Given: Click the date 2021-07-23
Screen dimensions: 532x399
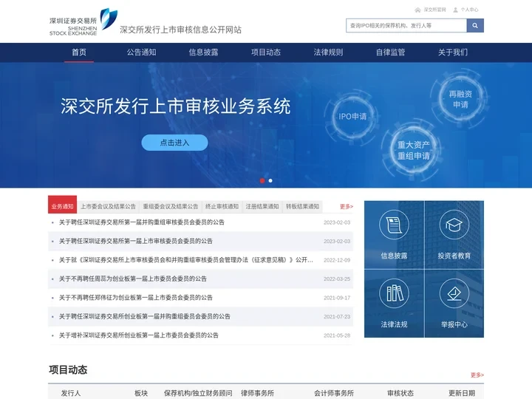Looking at the screenshot, I should (337, 316).
